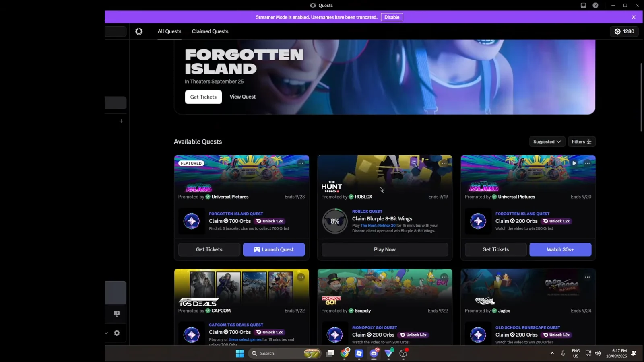Open Discord from the taskbar
644x362 pixels.
tap(374, 353)
